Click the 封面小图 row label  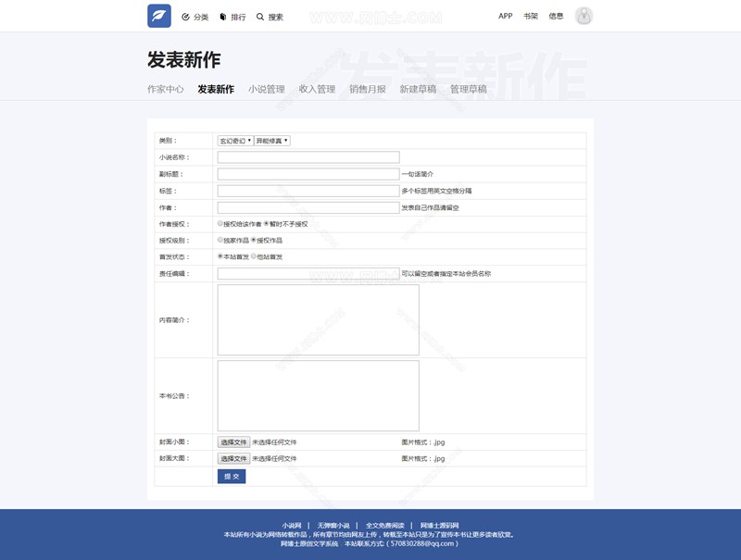174,442
